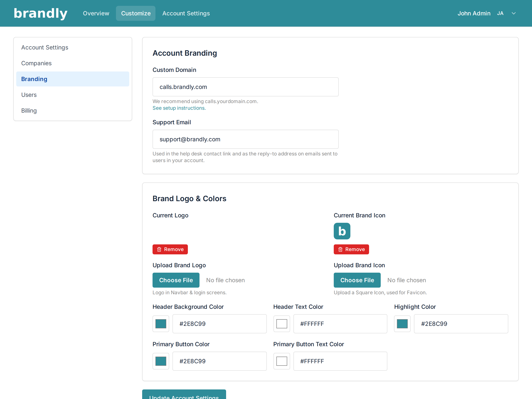Click the Primary Button Color hex field
This screenshot has height=399, width=532.
point(219,361)
